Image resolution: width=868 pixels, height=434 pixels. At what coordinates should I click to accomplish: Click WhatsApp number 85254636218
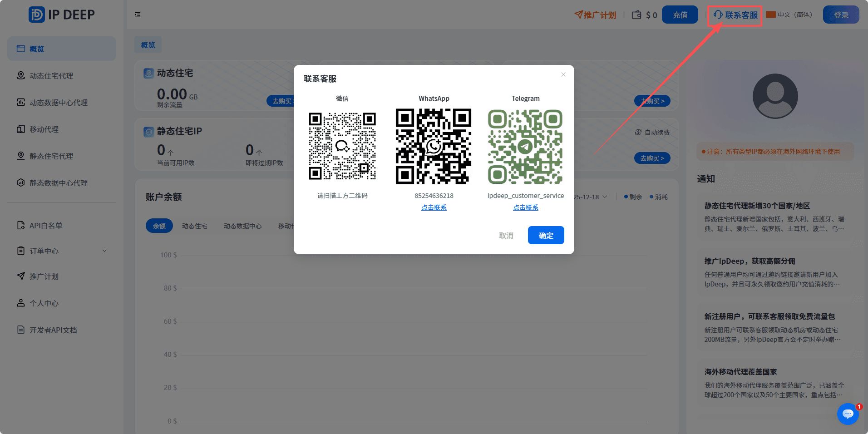point(434,196)
